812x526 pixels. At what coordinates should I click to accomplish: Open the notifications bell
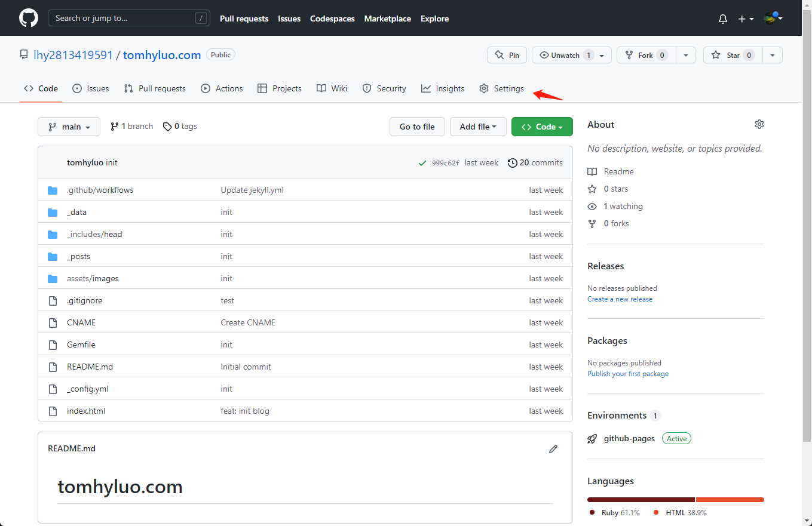click(723, 19)
